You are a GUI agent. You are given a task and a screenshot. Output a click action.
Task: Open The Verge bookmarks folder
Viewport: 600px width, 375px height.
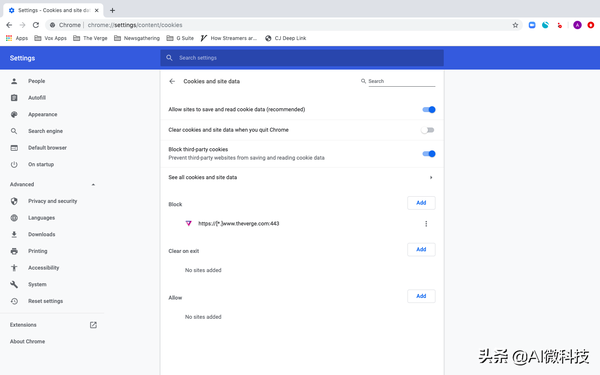click(x=90, y=38)
